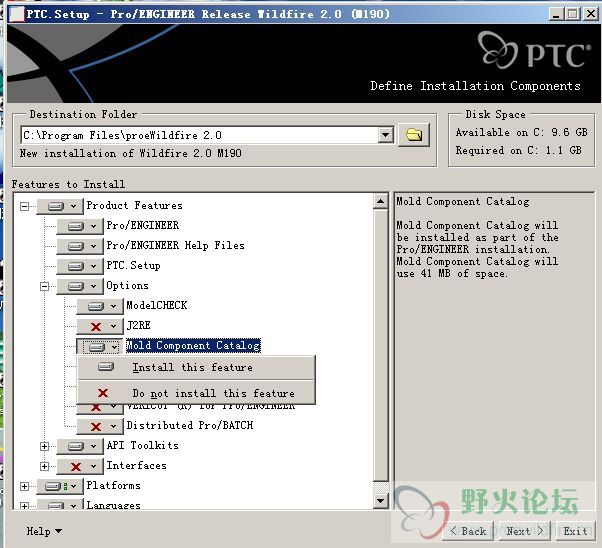Image resolution: width=602 pixels, height=548 pixels.
Task: Expand the Platforms tree node
Action: (25, 486)
